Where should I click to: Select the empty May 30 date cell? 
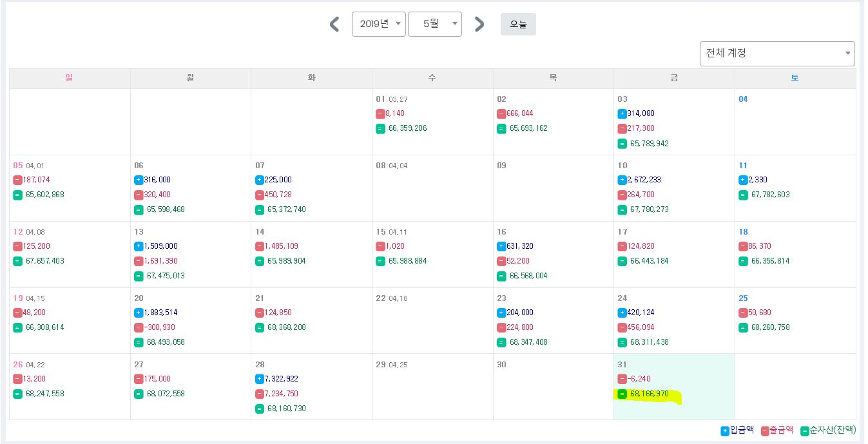coord(553,387)
